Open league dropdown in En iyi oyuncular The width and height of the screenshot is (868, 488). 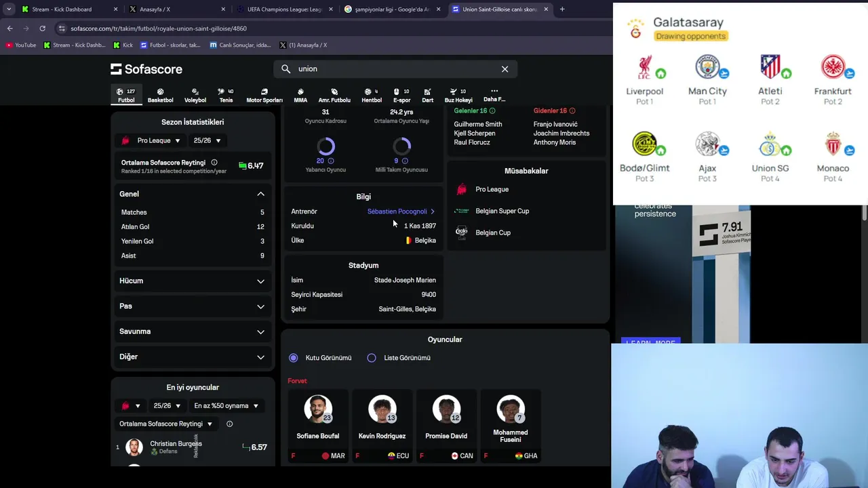click(130, 406)
